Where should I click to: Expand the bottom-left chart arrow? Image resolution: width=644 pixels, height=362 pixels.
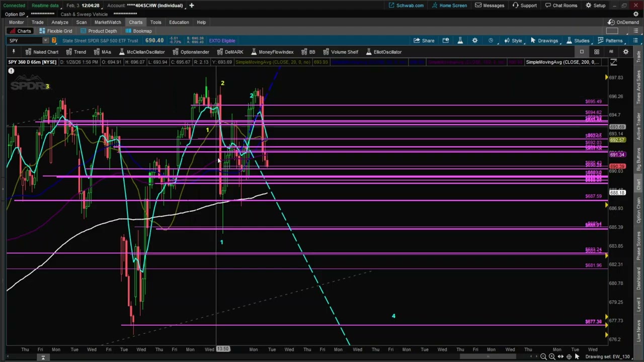tap(43, 357)
